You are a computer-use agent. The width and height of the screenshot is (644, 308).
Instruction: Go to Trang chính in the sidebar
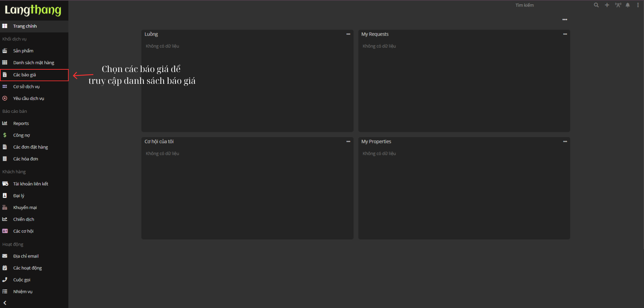coord(25,26)
